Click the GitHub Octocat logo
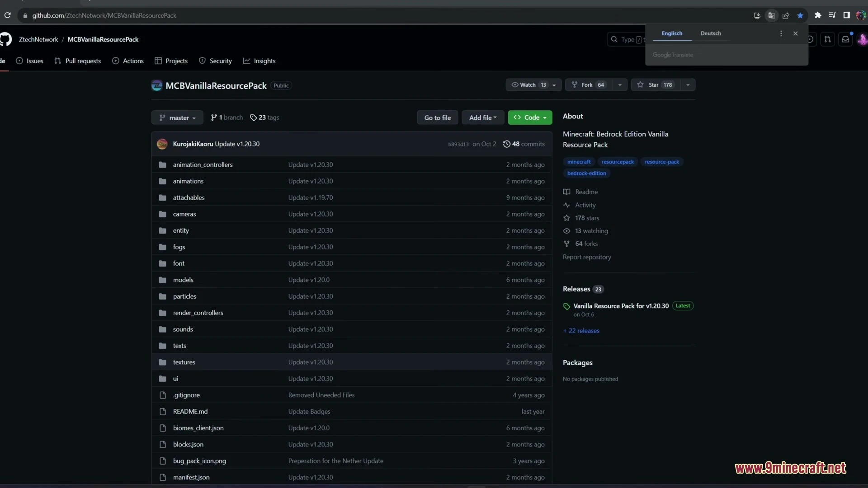868x488 pixels. pos(5,39)
